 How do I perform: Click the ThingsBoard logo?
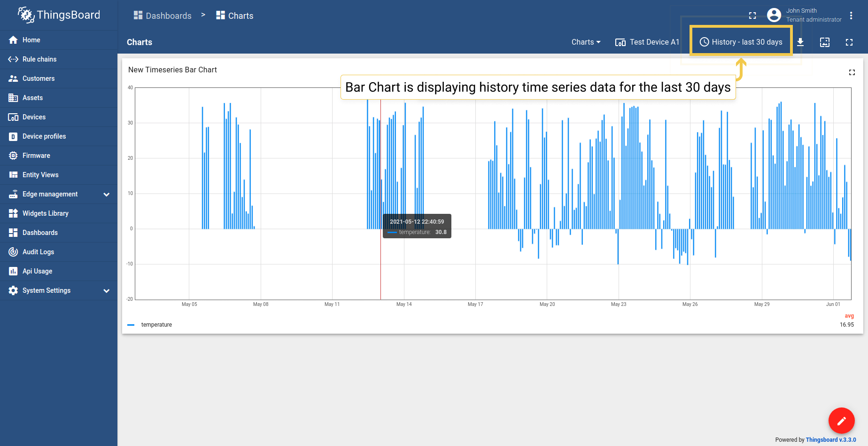[x=59, y=15]
